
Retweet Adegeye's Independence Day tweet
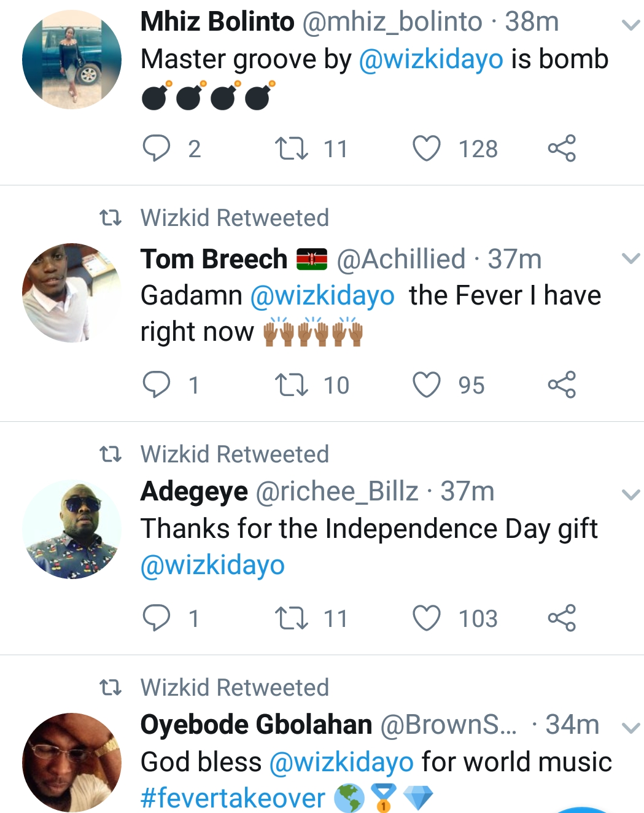pos(292,618)
